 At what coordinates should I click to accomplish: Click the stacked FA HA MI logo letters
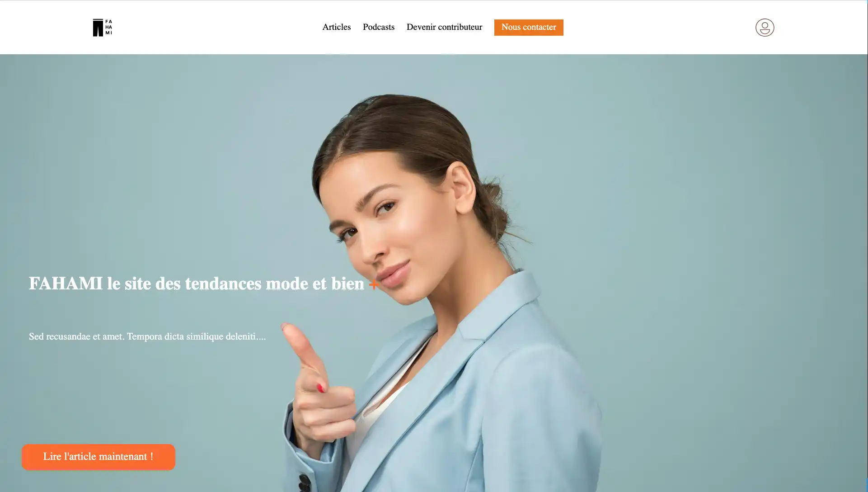(108, 27)
